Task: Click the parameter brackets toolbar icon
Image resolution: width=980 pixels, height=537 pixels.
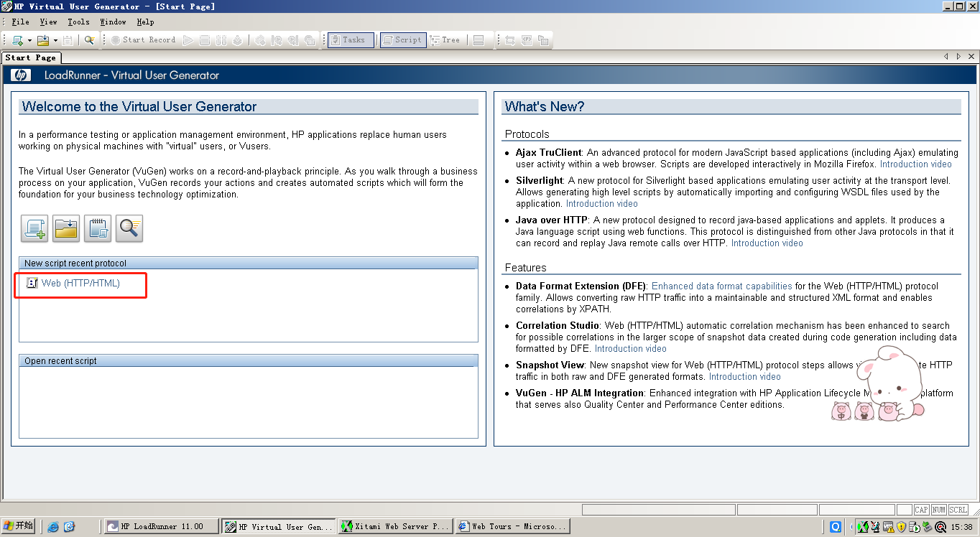Action: click(527, 40)
